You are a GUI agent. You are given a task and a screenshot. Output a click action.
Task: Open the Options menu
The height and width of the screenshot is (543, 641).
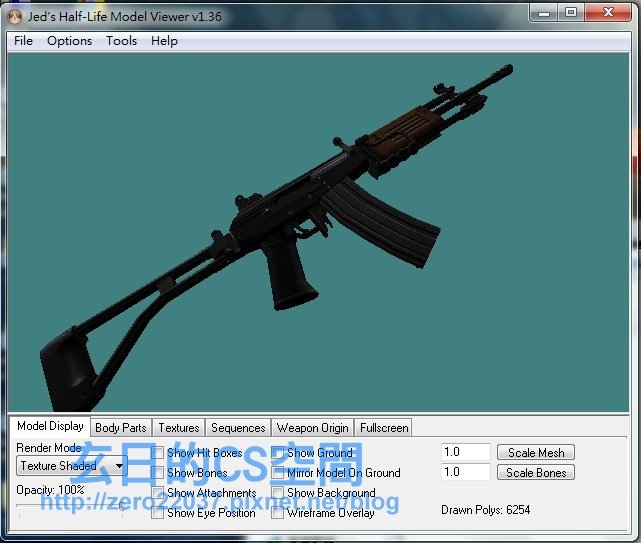click(x=69, y=41)
